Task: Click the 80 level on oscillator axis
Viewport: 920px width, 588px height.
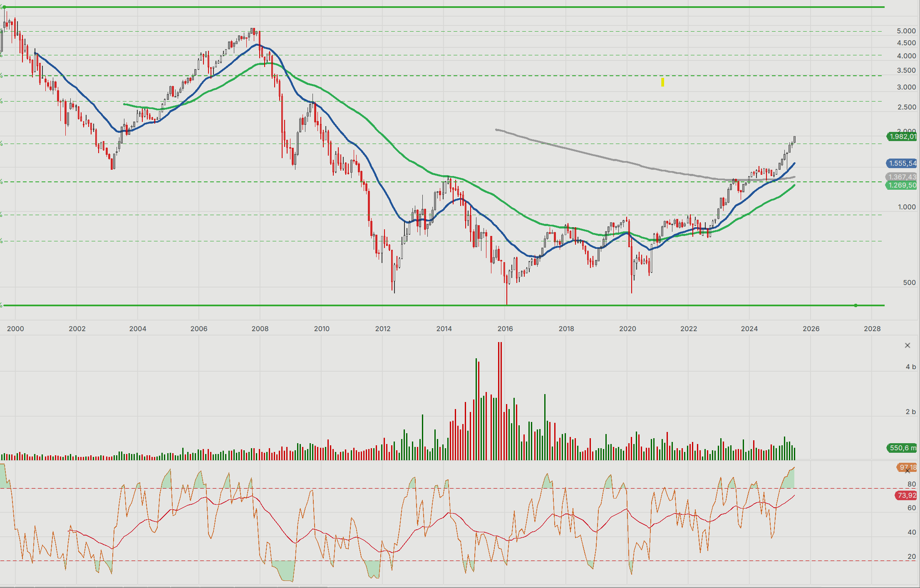Action: coord(912,484)
